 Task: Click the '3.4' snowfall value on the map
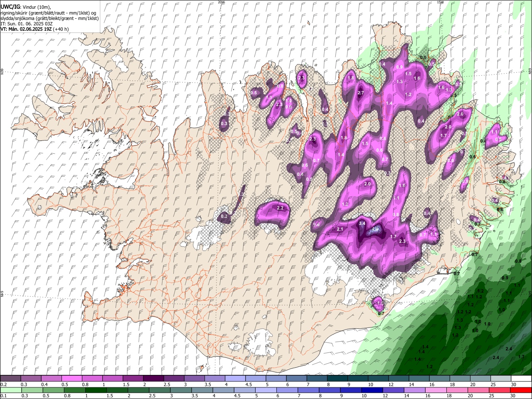(x=362, y=223)
